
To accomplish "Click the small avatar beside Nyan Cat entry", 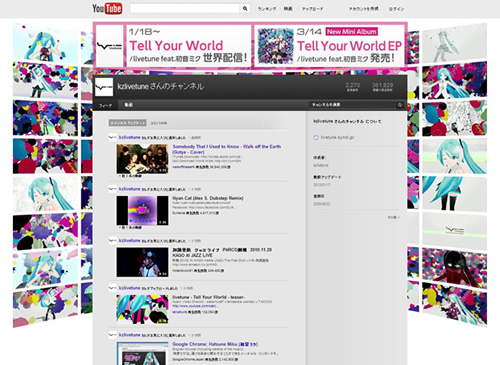I will [112, 189].
